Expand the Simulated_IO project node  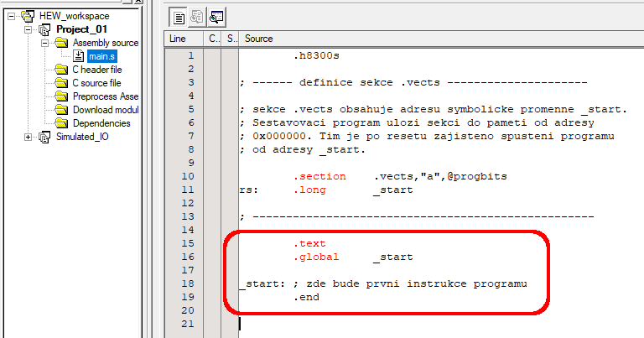pos(29,137)
